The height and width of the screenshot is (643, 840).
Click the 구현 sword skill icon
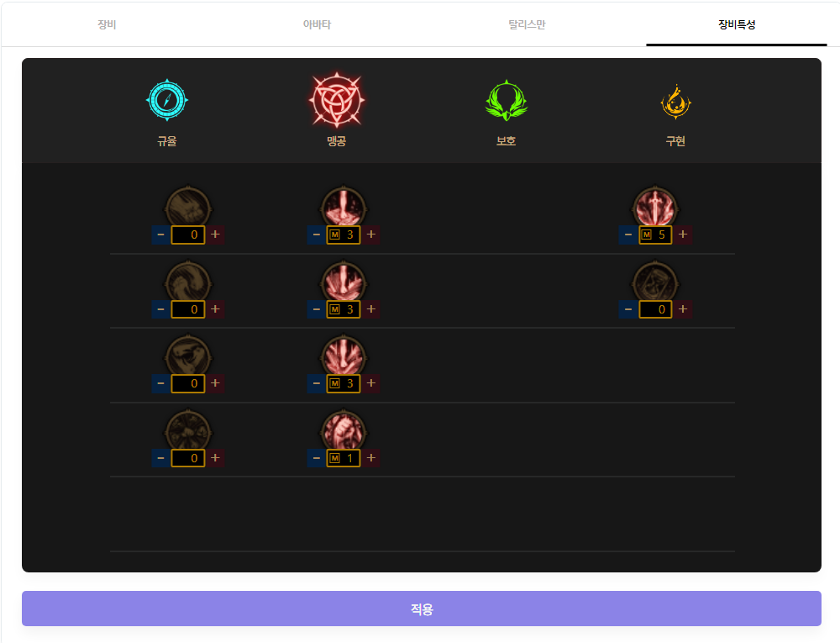[655, 207]
